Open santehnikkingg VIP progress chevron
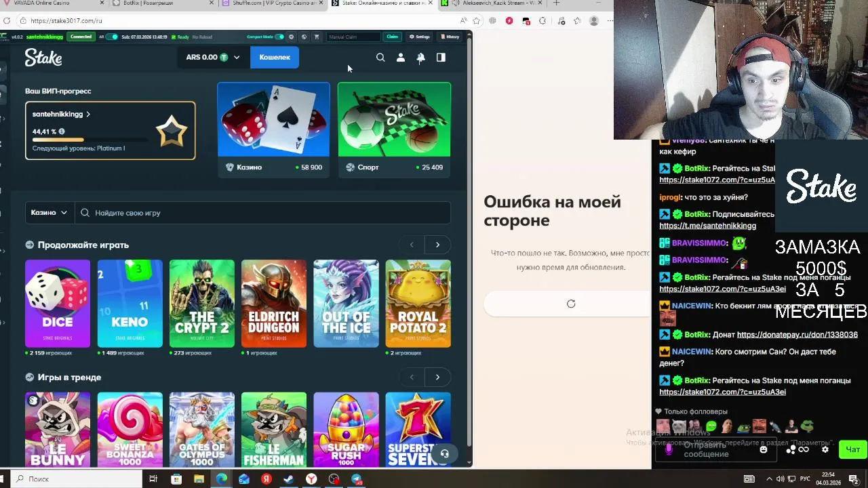868x488 pixels. (88, 115)
